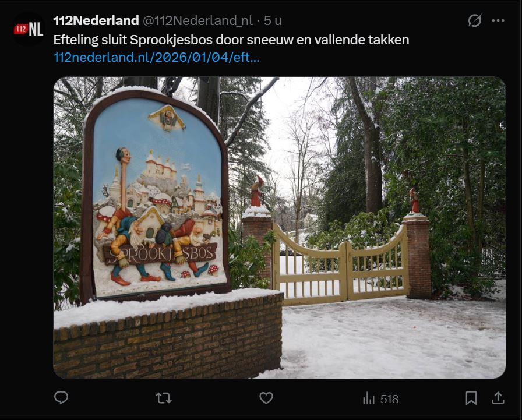This screenshot has height=420, width=522.
Task: Bookmark the Efteling tweet
Action: (x=471, y=398)
